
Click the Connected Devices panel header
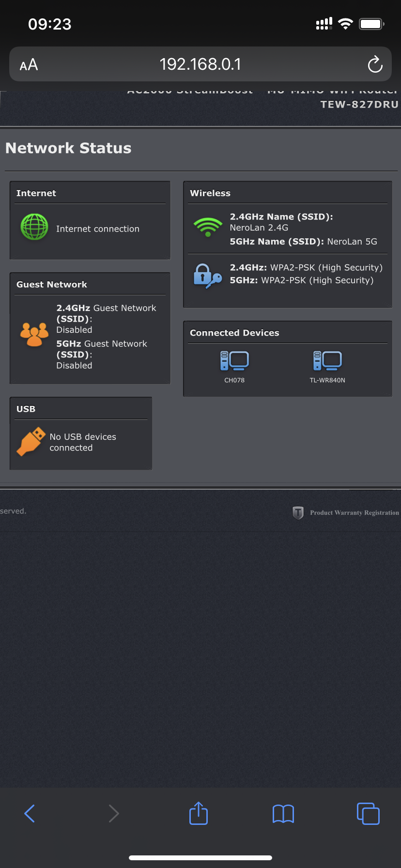(x=234, y=333)
